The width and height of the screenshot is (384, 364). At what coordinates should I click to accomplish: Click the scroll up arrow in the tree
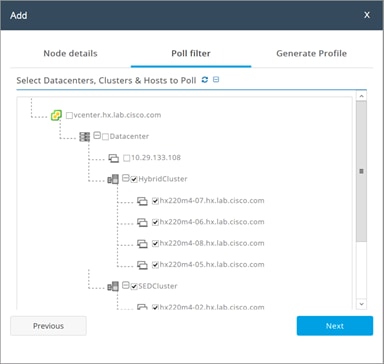tap(361, 96)
